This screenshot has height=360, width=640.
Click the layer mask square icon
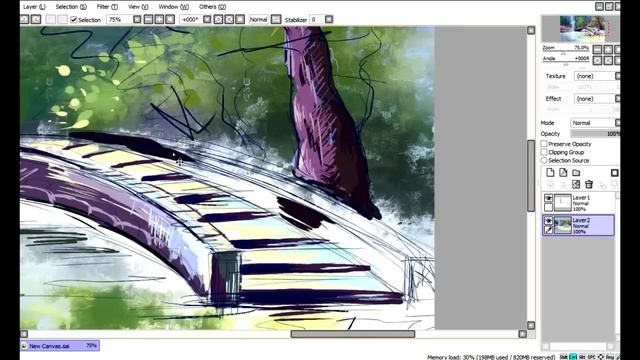click(x=614, y=173)
